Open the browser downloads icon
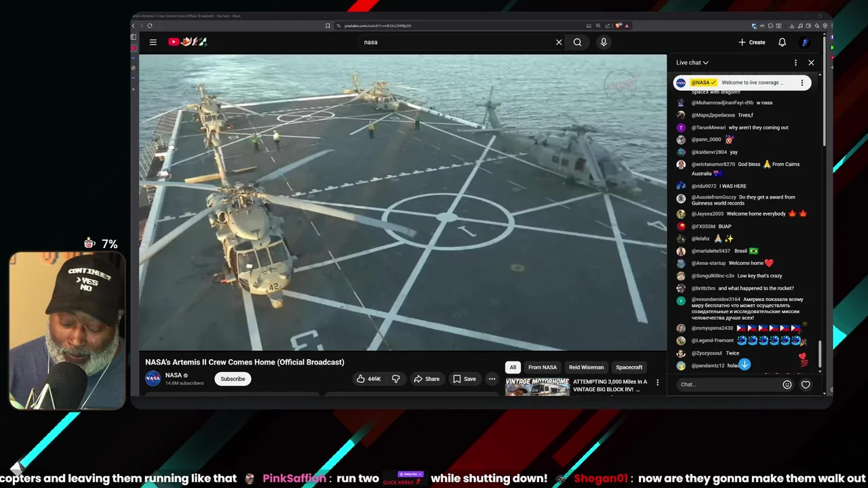 pyautogui.click(x=791, y=26)
